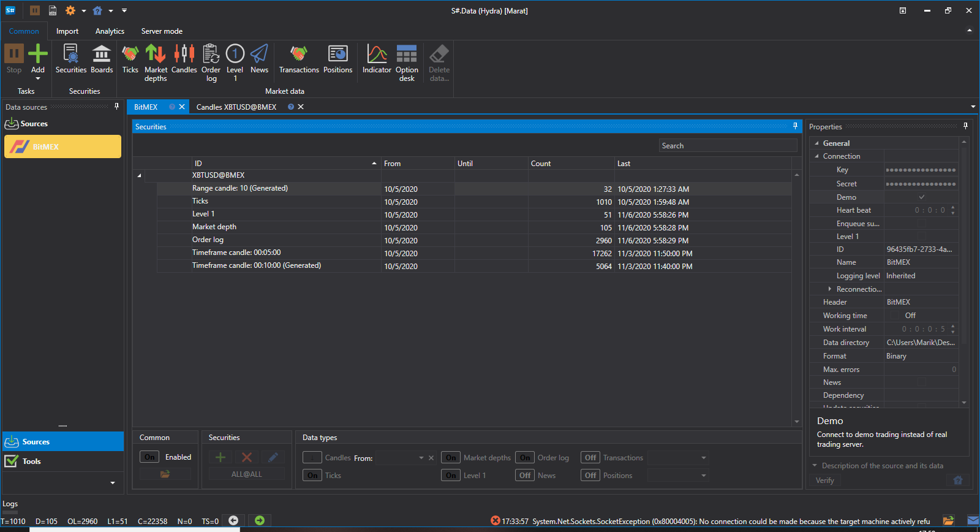Click the Search field in Securities
980x532 pixels.
point(728,146)
